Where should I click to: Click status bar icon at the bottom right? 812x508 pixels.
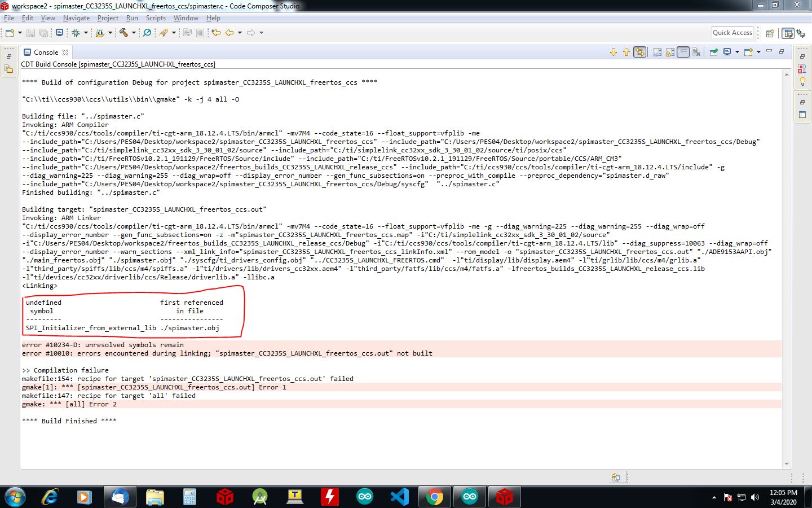616,478
